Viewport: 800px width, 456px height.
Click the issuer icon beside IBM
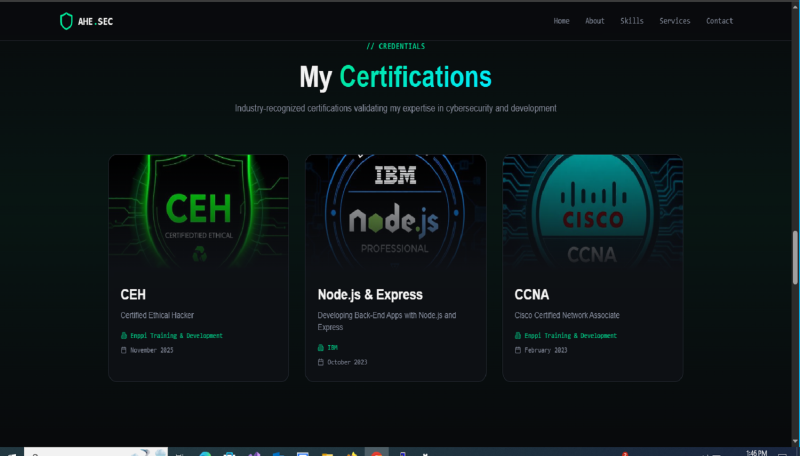pos(321,348)
